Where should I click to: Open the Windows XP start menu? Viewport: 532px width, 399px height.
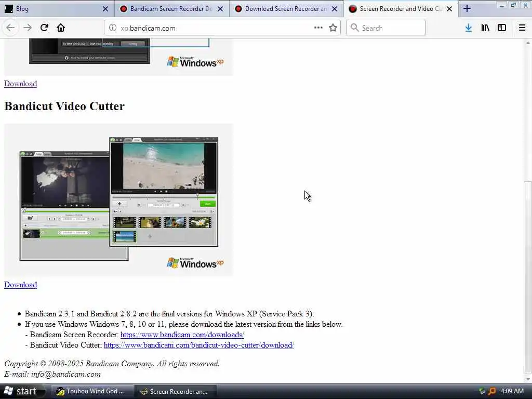tap(22, 391)
